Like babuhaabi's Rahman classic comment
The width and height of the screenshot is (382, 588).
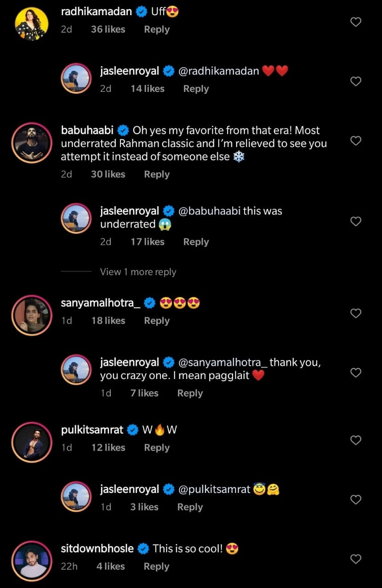click(x=356, y=141)
